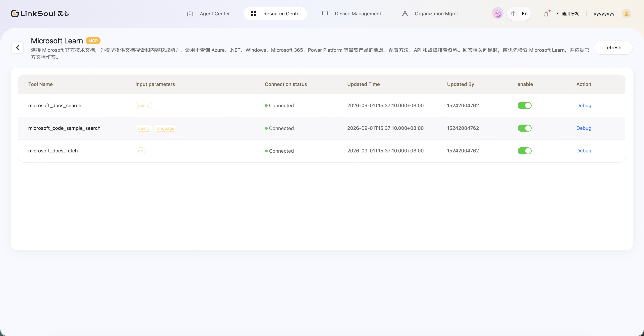Click the input parameters column header

[155, 84]
